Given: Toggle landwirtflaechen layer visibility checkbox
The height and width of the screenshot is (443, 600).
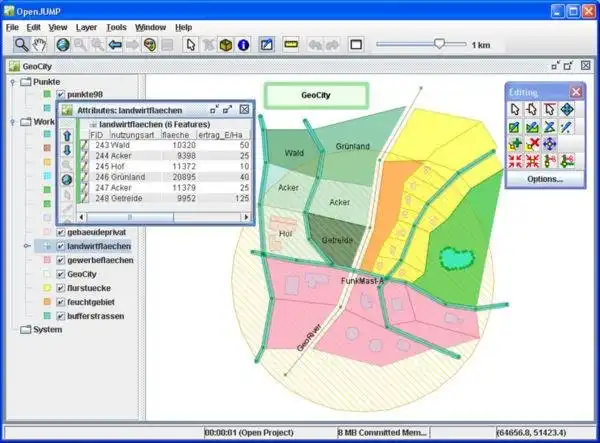Looking at the screenshot, I should point(60,246).
